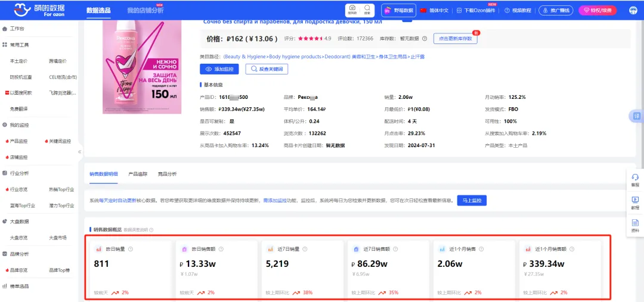Screen dimensions: 644x302
Task: Open 品牌总览 in sidebar
Action: pos(17,270)
